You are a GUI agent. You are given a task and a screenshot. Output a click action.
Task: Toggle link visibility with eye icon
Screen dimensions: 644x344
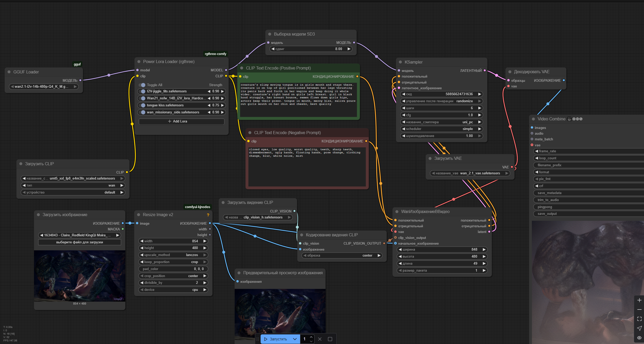[639, 338]
